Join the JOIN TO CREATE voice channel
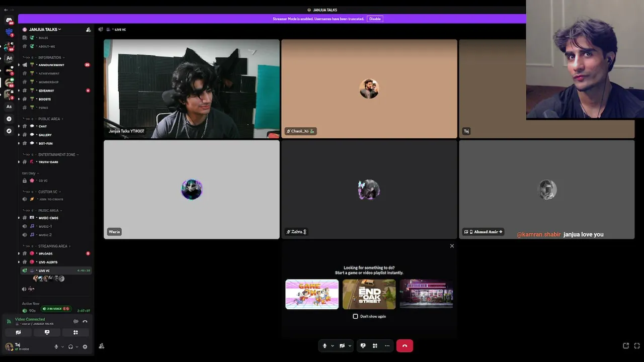The image size is (644, 362). coord(56,199)
